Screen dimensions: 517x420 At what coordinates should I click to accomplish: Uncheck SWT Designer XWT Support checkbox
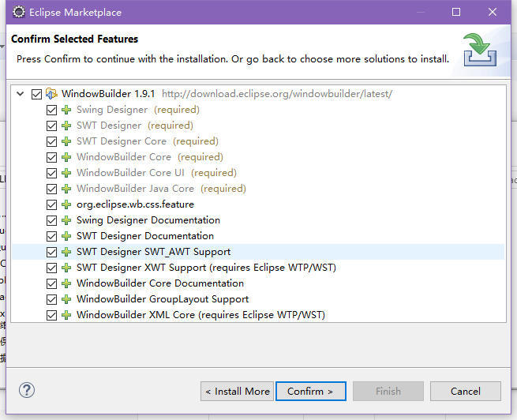(x=51, y=268)
